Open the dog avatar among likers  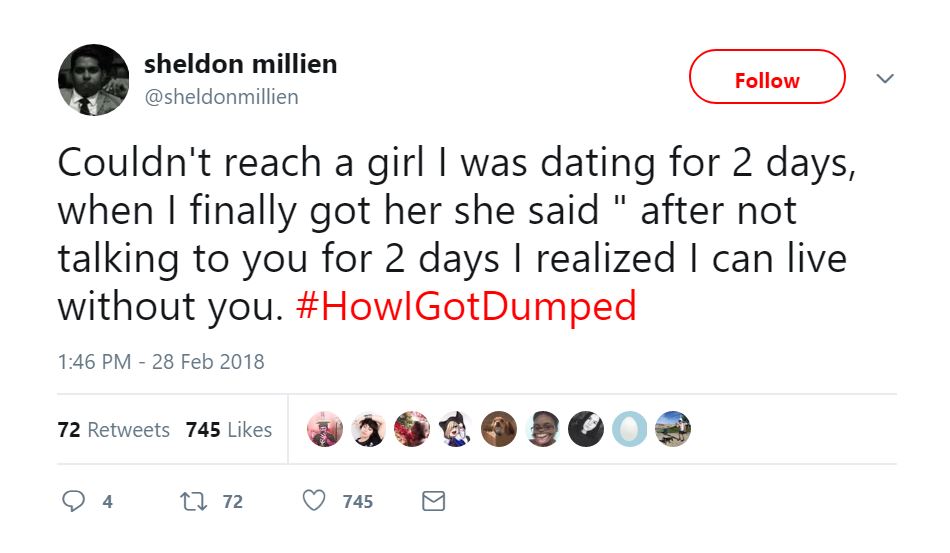tap(499, 429)
